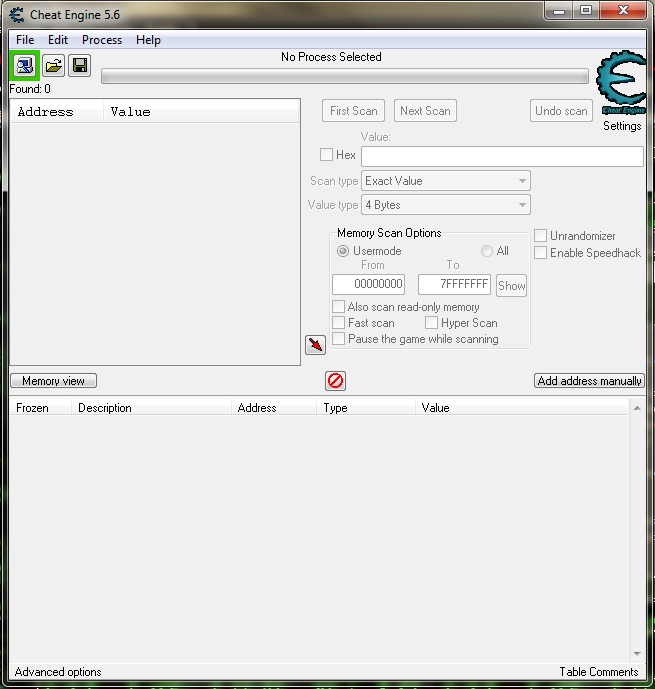Open the Edit menu
The image size is (655, 689).
(x=58, y=40)
